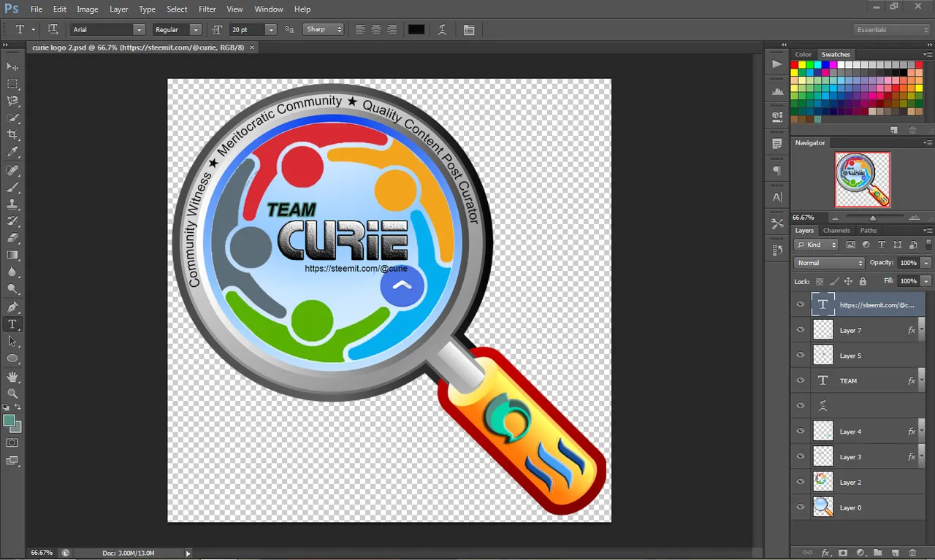935x560 pixels.
Task: Open the Regular font style dropdown
Action: [x=196, y=30]
